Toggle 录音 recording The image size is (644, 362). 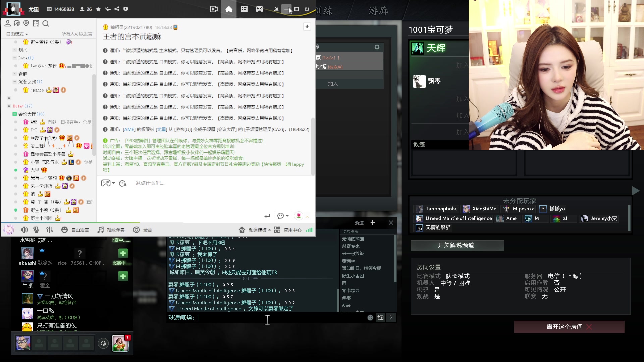point(143,230)
